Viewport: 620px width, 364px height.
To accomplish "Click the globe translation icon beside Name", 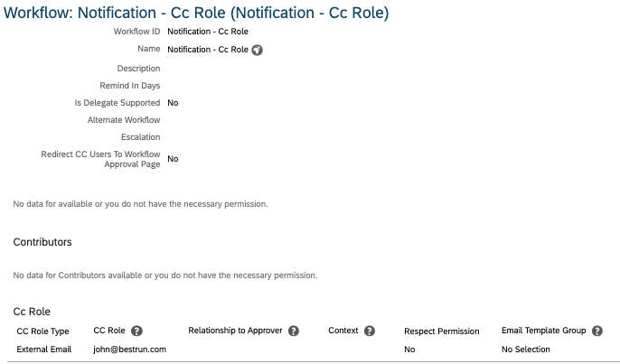I will point(257,51).
